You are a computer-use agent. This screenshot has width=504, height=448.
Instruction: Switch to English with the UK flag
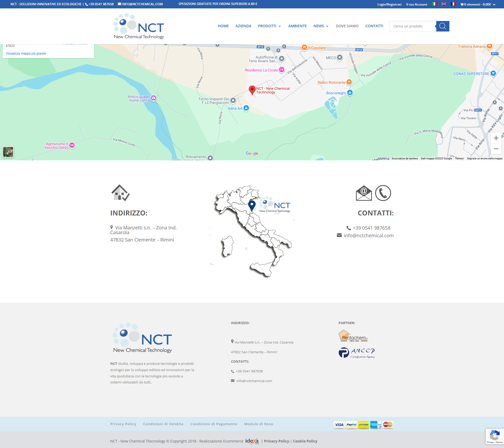point(444,4)
